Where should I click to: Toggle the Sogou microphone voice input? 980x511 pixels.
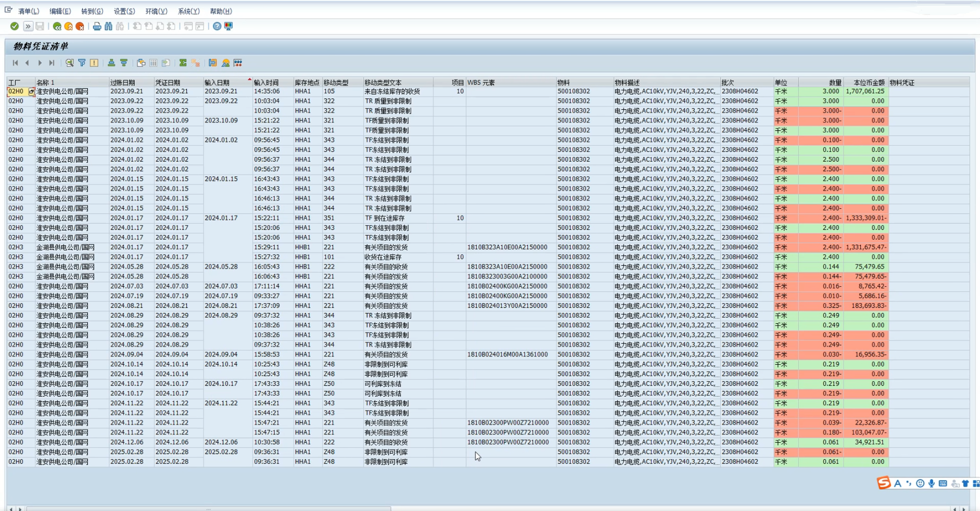tap(931, 483)
